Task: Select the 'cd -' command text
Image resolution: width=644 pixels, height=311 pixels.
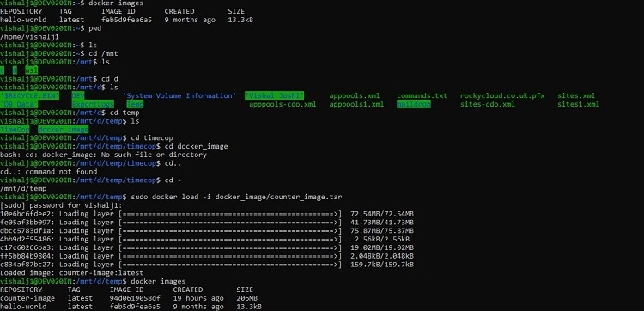Action: click(x=173, y=180)
